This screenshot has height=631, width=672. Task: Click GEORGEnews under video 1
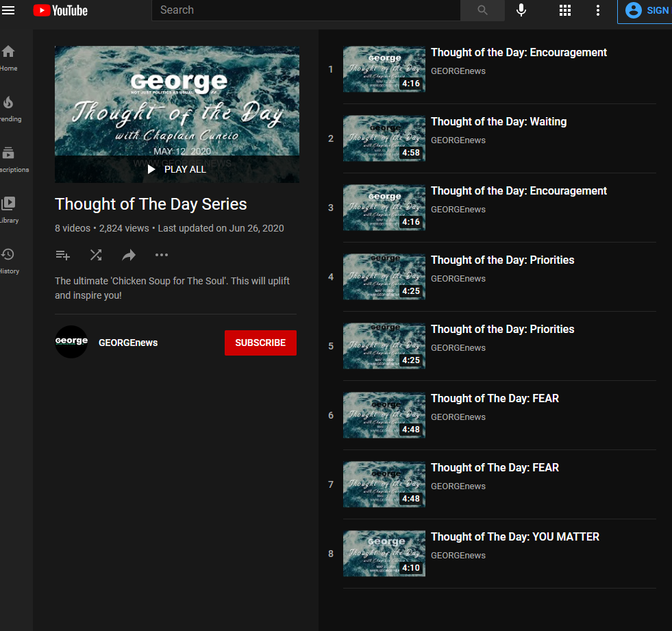(x=458, y=71)
